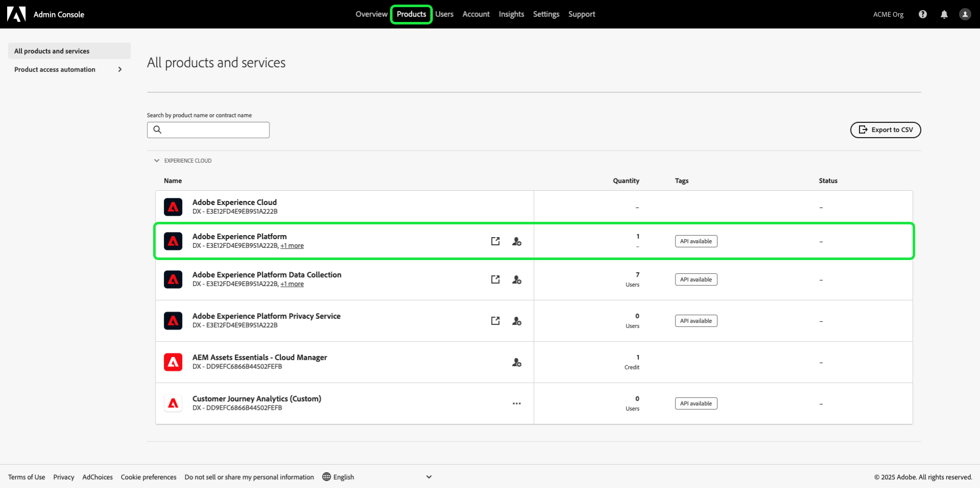Click +1 more link under Data Collection

point(292,284)
